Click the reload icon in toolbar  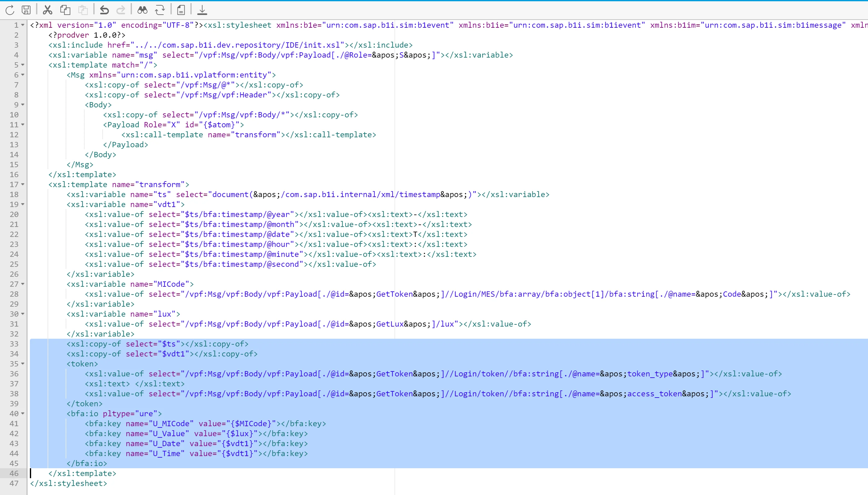click(10, 10)
